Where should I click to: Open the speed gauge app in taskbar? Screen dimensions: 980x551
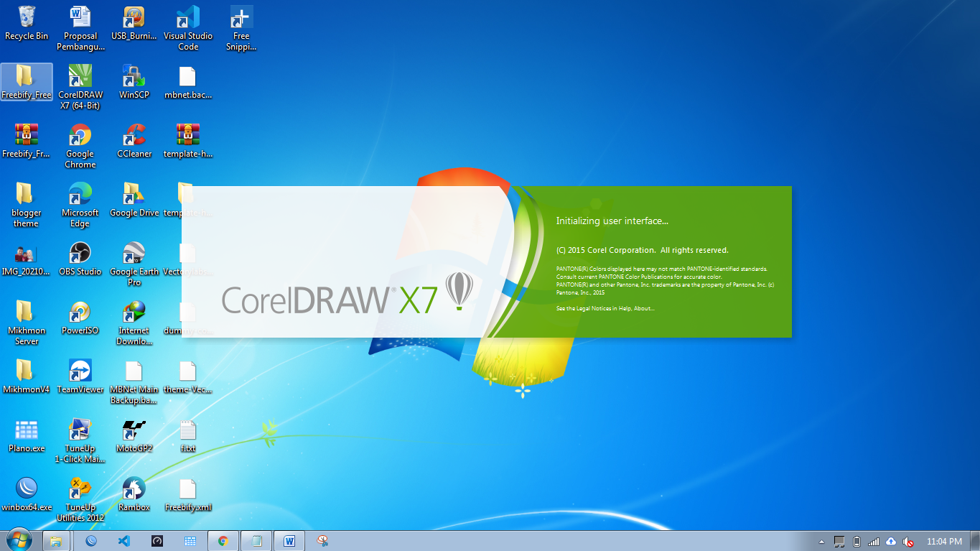157,541
